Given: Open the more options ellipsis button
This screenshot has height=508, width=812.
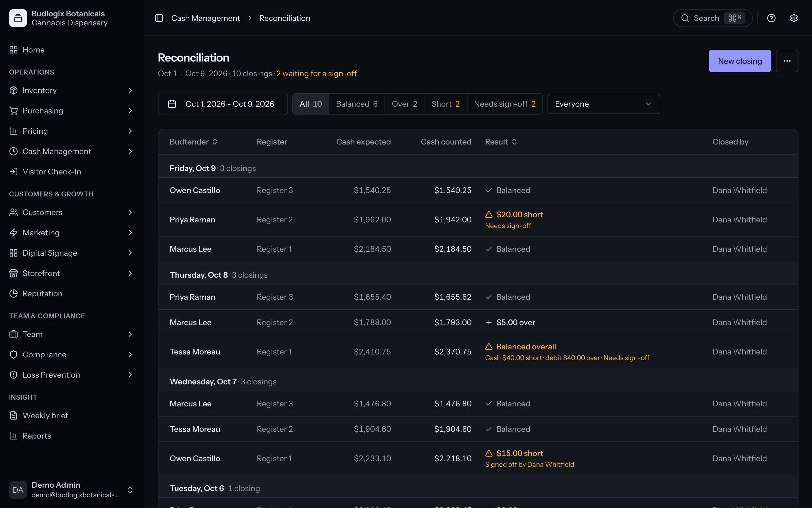Looking at the screenshot, I should click(787, 61).
